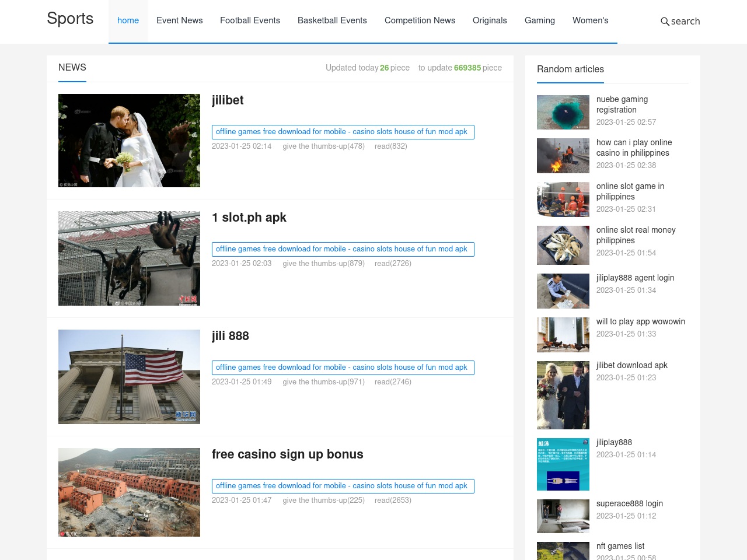
Task: Open nuebe gaming registration article
Action: point(622,104)
